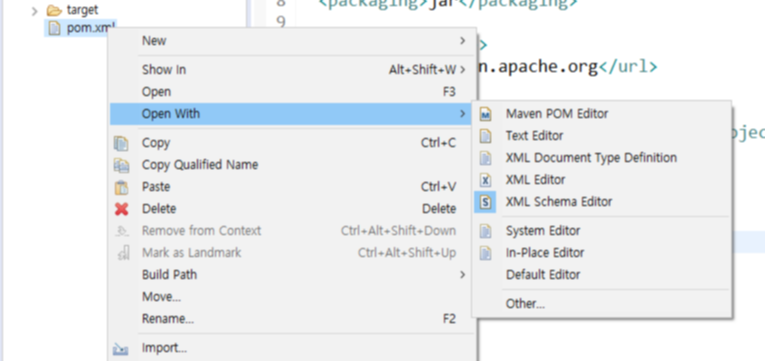This screenshot has width=765, height=361.
Task: Click the Alt+Shift+W shortcut text
Action: click(x=423, y=70)
